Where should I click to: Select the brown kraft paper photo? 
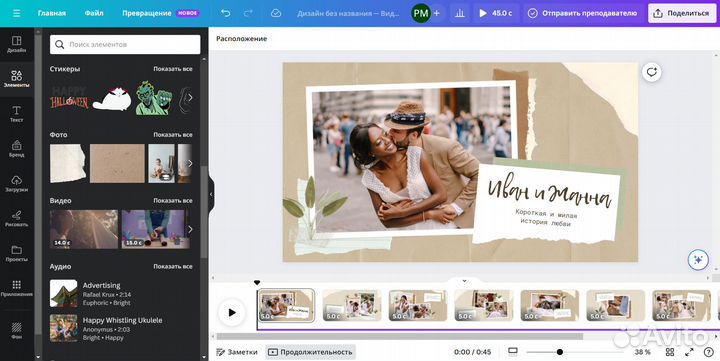coord(117,164)
